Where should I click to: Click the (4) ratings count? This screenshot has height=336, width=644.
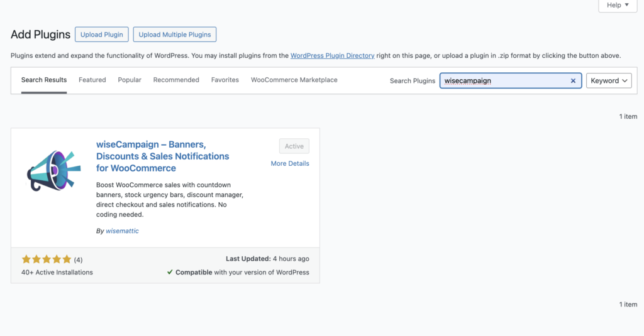pyautogui.click(x=78, y=259)
